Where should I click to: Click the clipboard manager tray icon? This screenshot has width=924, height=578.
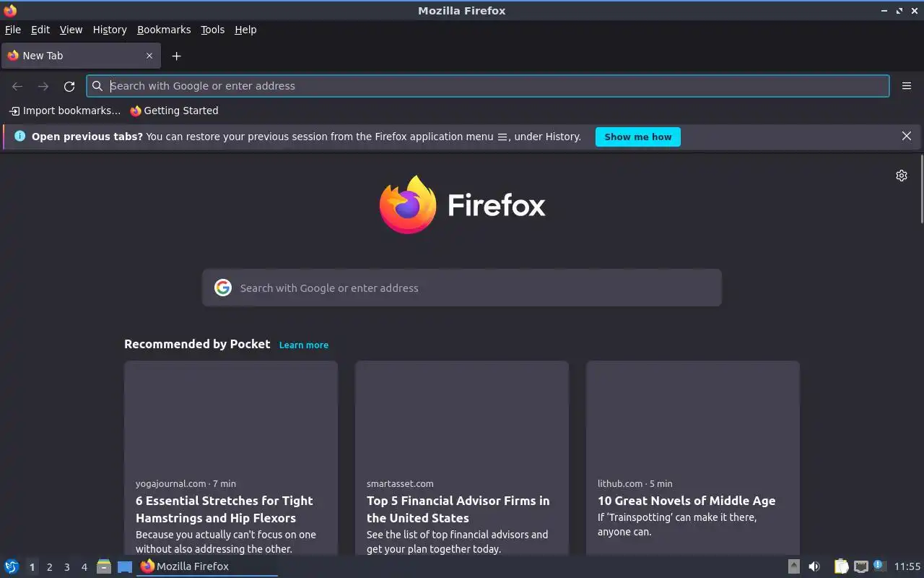click(x=841, y=566)
